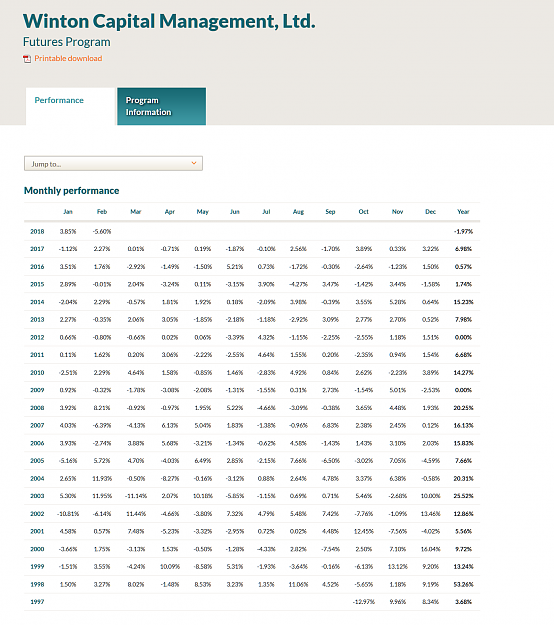Viewport: 554px width, 625px height.
Task: Click the 2018 February value -5.60%
Action: (102, 232)
